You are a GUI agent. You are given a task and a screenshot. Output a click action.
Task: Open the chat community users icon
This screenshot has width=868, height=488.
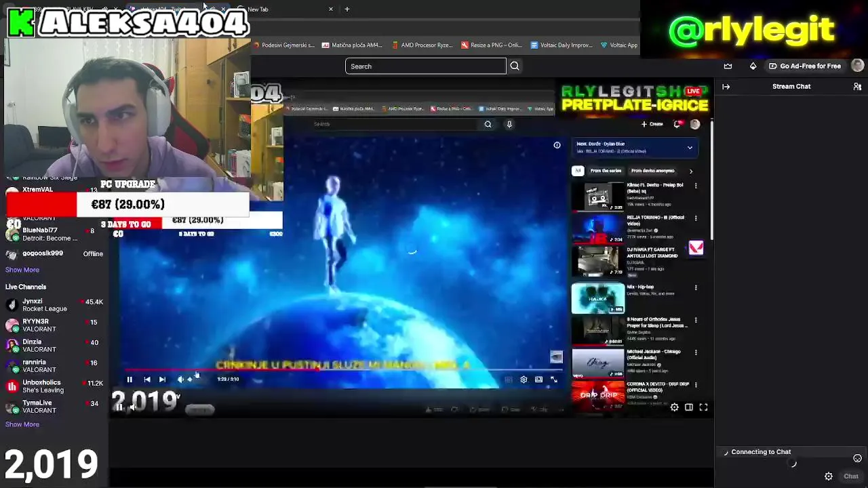tap(857, 87)
